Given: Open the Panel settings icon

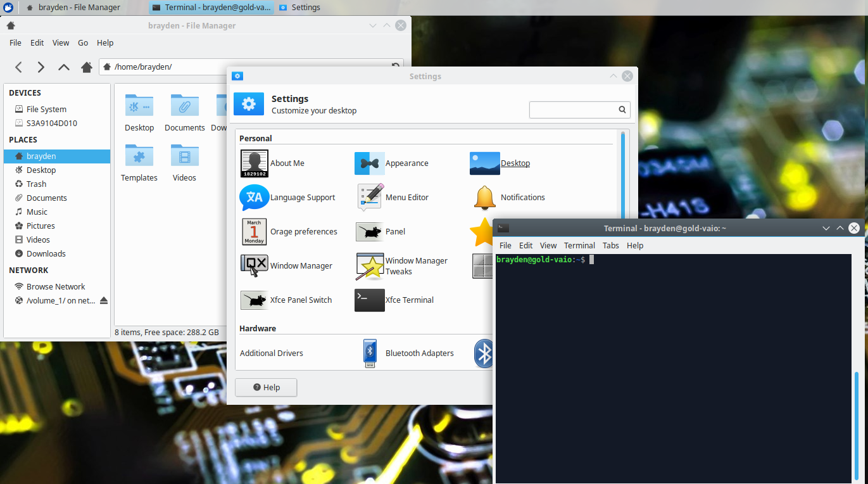Looking at the screenshot, I should pyautogui.click(x=370, y=232).
